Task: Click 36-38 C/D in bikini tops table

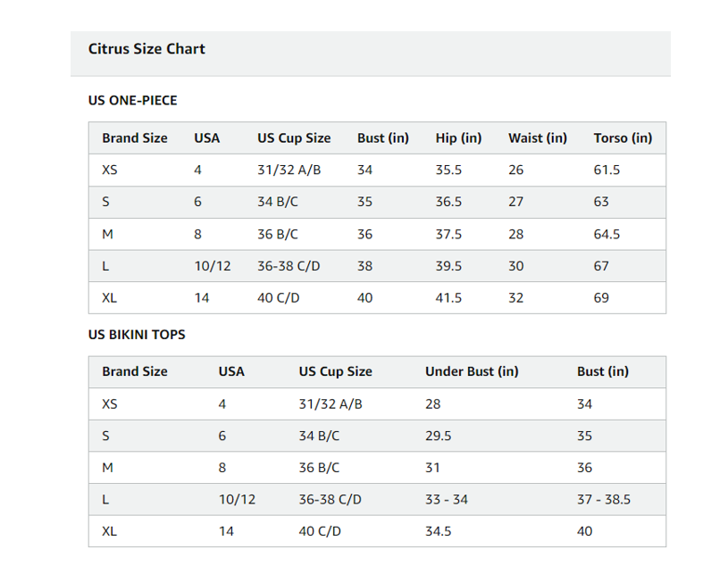Action: (331, 500)
